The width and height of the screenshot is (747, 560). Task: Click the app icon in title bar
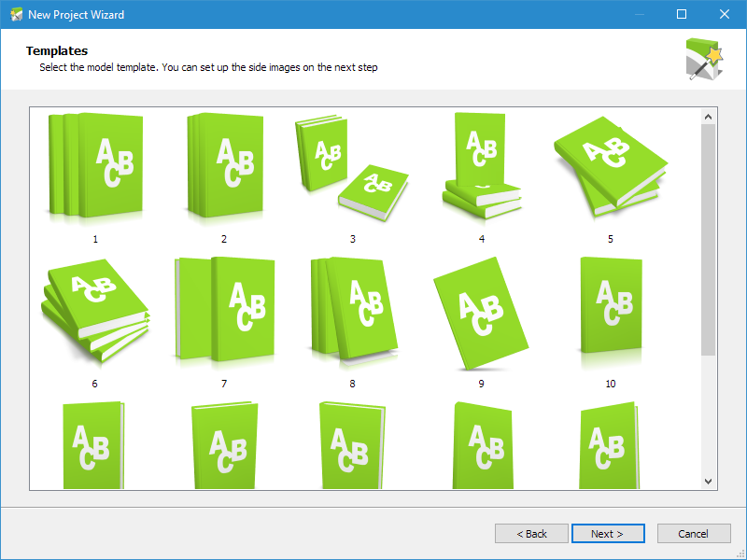click(17, 15)
